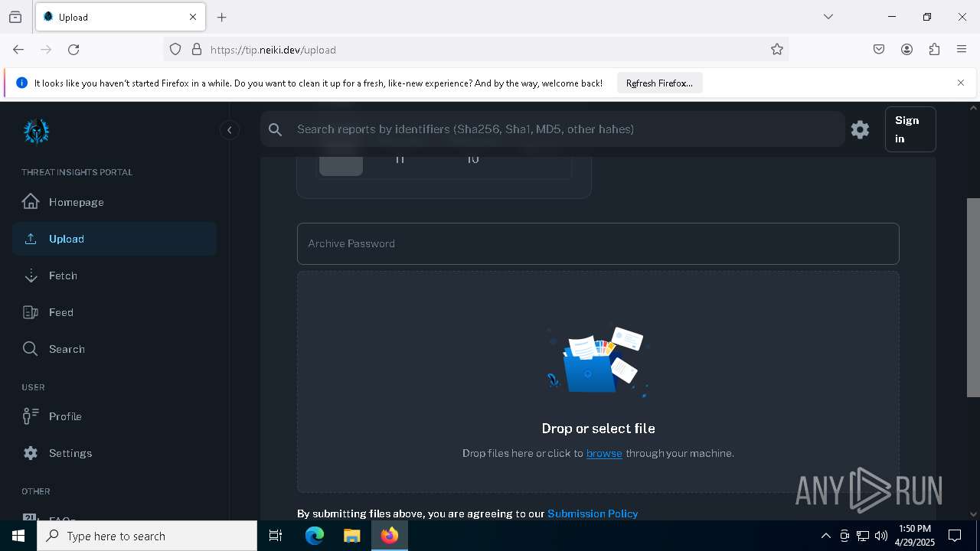Open Save to Pocket icon

pos(879,49)
